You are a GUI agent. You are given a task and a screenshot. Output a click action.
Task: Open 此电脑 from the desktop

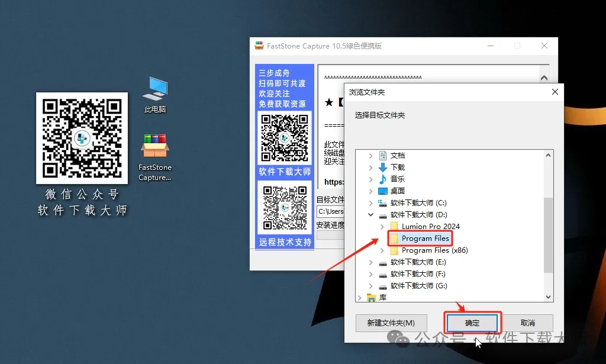(x=154, y=90)
